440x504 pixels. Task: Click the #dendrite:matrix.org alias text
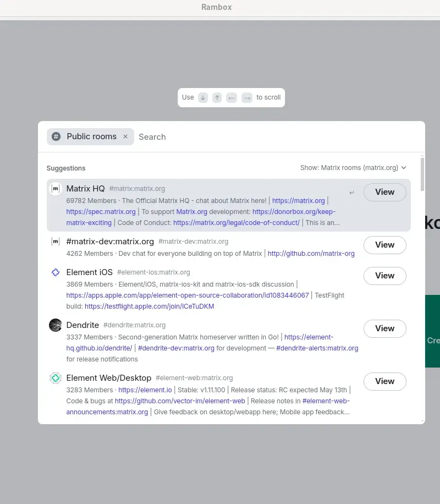pos(134,325)
